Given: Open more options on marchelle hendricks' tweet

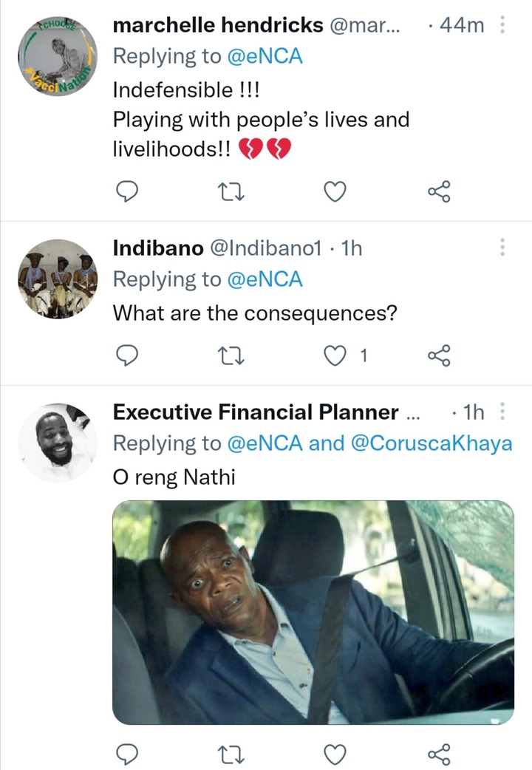Looking at the screenshot, I should click(502, 24).
